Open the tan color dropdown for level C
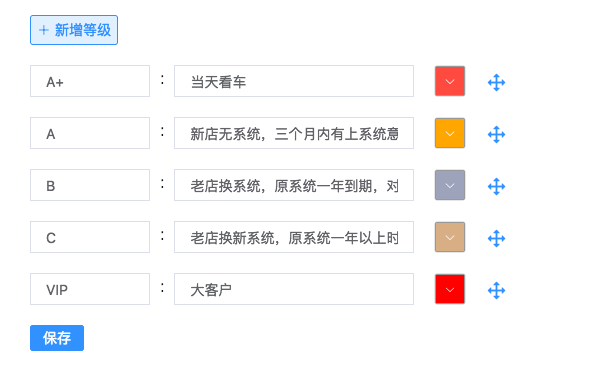Viewport: 597px width, 369px height. click(450, 237)
